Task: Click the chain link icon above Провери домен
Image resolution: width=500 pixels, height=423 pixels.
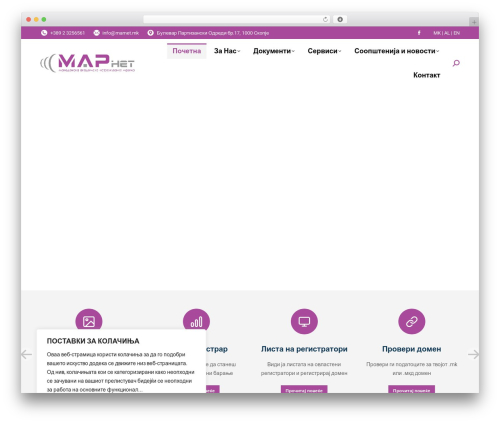Action: [x=412, y=321]
